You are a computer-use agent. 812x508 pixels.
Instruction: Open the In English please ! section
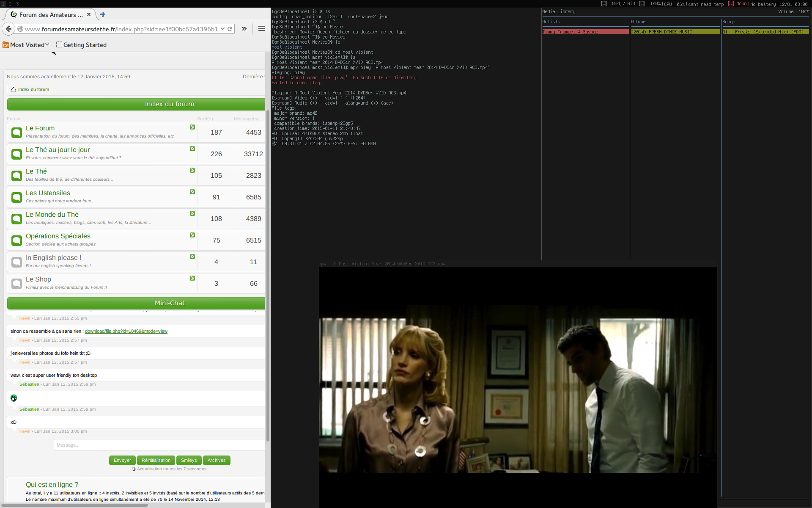coord(53,258)
